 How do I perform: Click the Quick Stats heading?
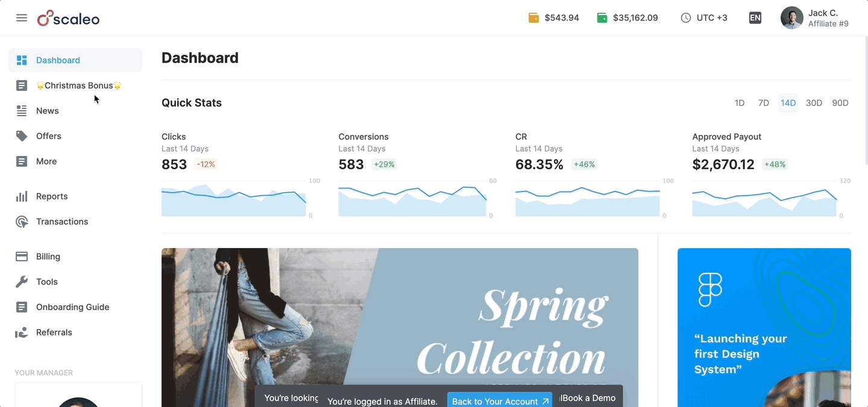(192, 103)
